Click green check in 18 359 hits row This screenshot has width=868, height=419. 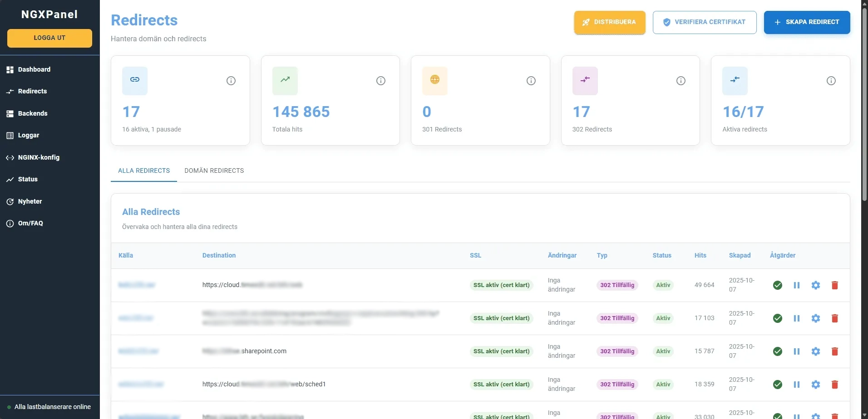click(778, 385)
